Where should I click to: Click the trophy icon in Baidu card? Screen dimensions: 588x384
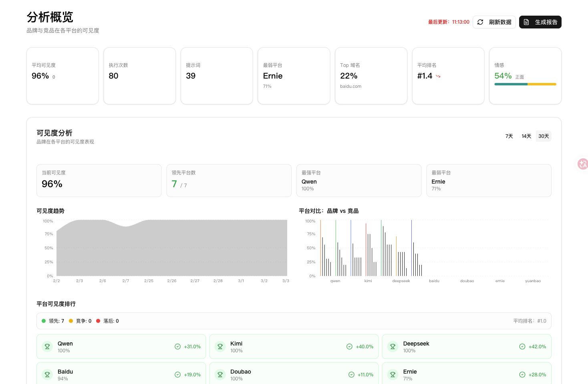pyautogui.click(x=47, y=374)
